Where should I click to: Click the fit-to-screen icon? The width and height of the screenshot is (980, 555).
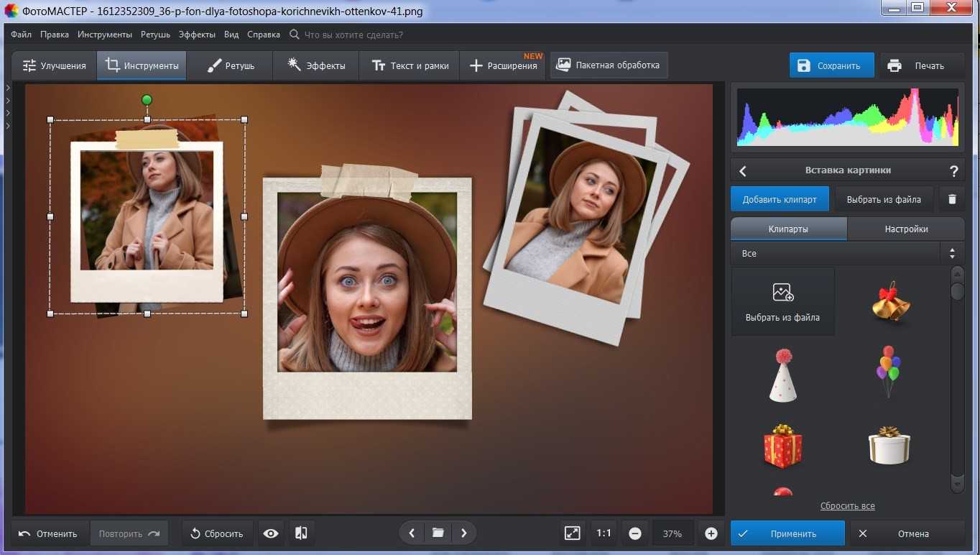coord(572,533)
